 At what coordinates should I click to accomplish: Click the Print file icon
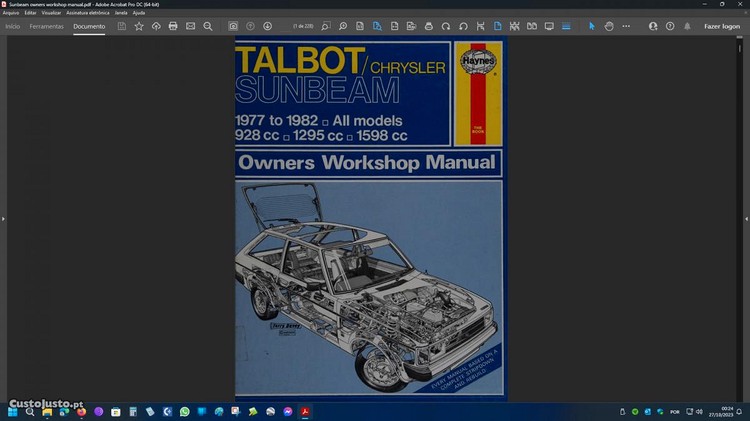pos(173,26)
